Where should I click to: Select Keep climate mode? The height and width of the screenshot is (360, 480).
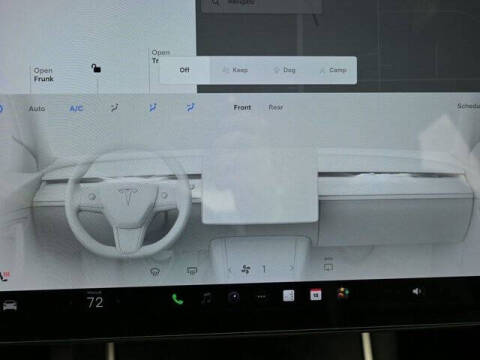pos(235,70)
